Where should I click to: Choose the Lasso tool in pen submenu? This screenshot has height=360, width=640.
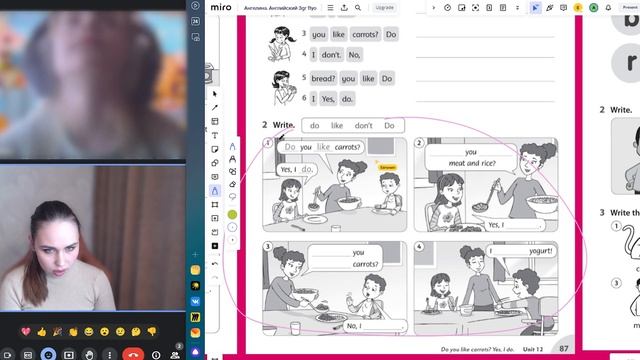(x=232, y=197)
